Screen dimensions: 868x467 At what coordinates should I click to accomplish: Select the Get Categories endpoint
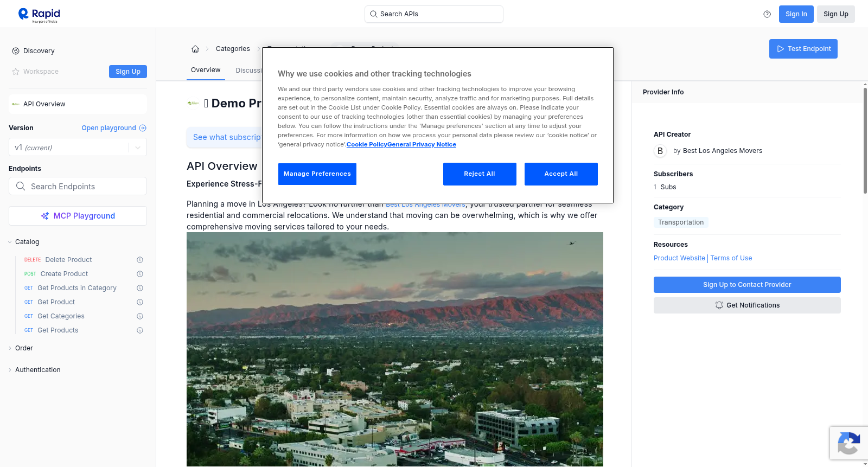pos(61,316)
